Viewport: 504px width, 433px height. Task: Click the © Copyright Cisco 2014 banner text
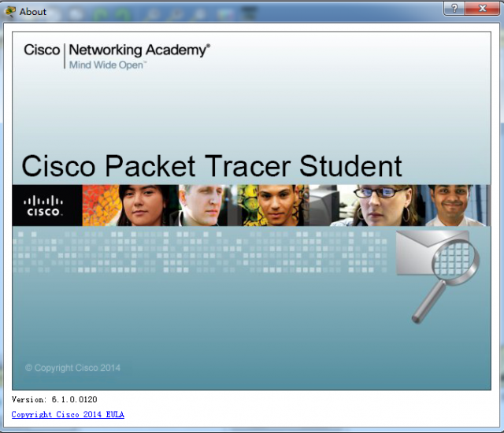[72, 368]
